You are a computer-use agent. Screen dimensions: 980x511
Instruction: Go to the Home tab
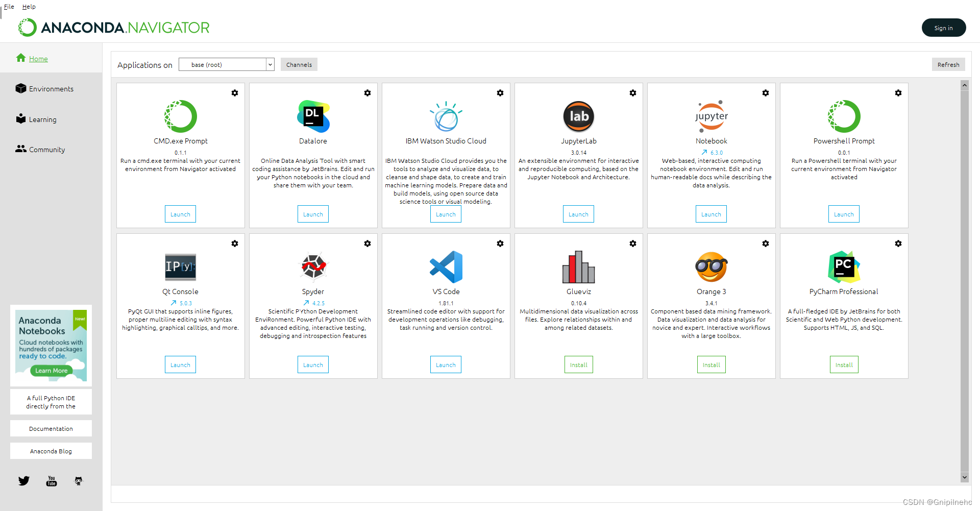51,58
